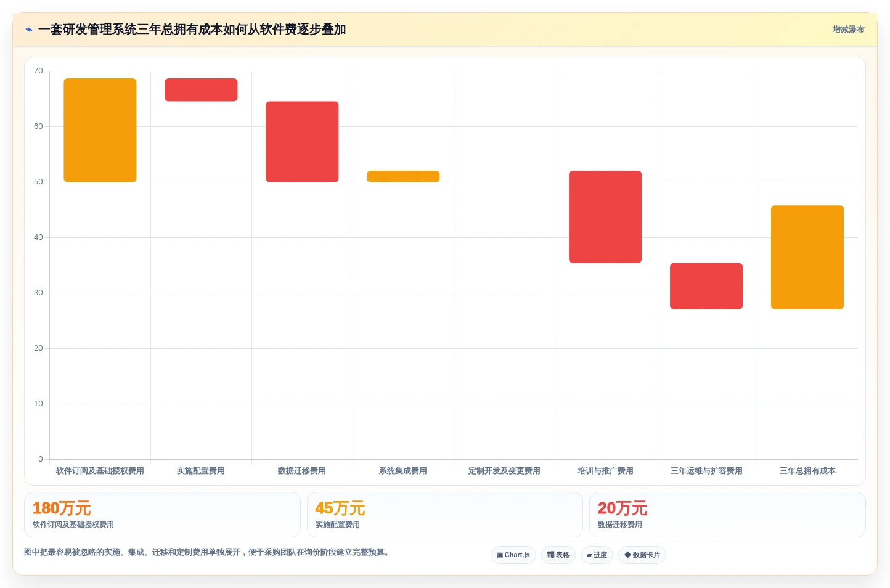The height and width of the screenshot is (588, 890).
Task: Click the red 三年运维与扩容费用 bar
Action: (x=706, y=286)
